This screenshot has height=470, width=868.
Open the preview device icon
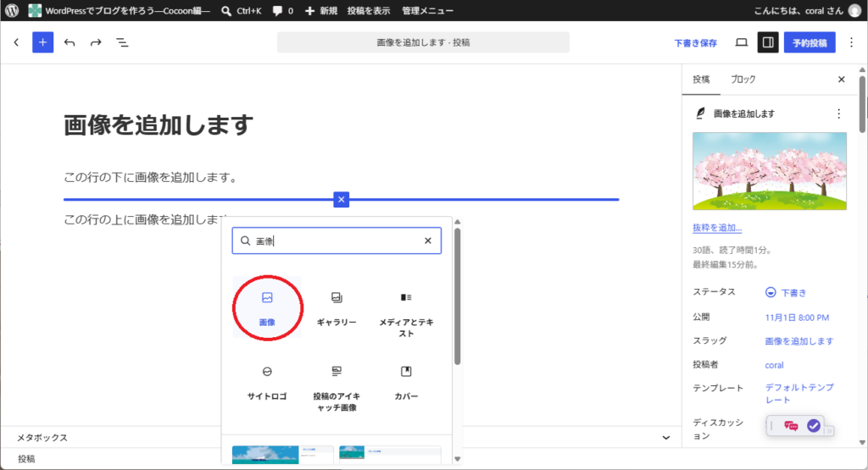click(x=741, y=42)
